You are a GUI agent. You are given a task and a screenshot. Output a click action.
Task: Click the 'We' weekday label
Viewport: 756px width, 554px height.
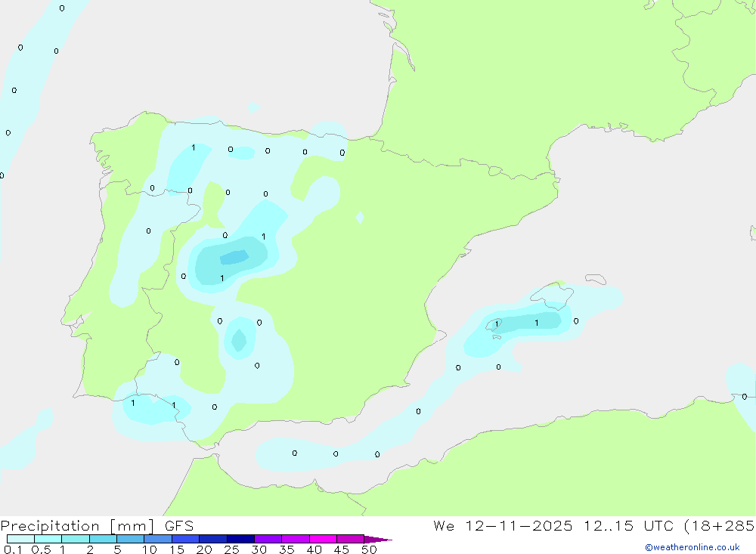pos(444,525)
